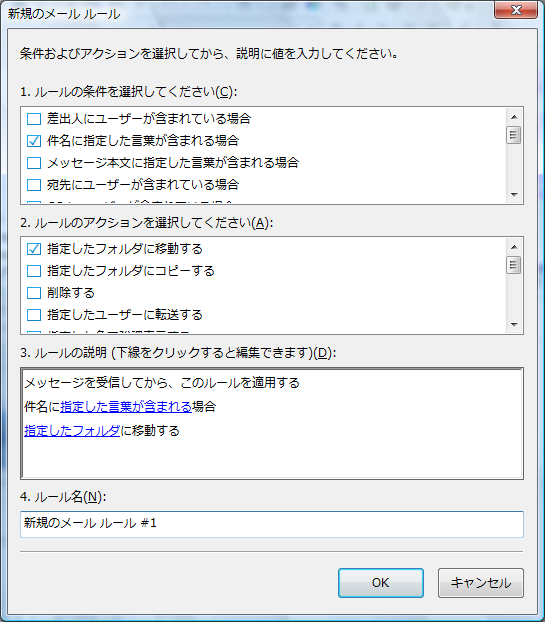Viewport: 545px width, 622px height.
Task: Click conditions list scroll up arrow
Action: (x=514, y=117)
